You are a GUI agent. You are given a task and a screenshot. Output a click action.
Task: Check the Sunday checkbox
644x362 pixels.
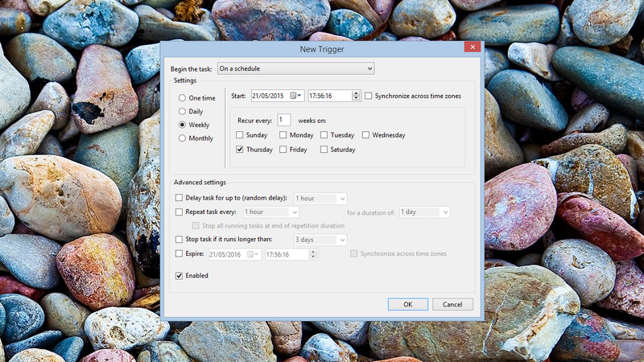point(239,134)
